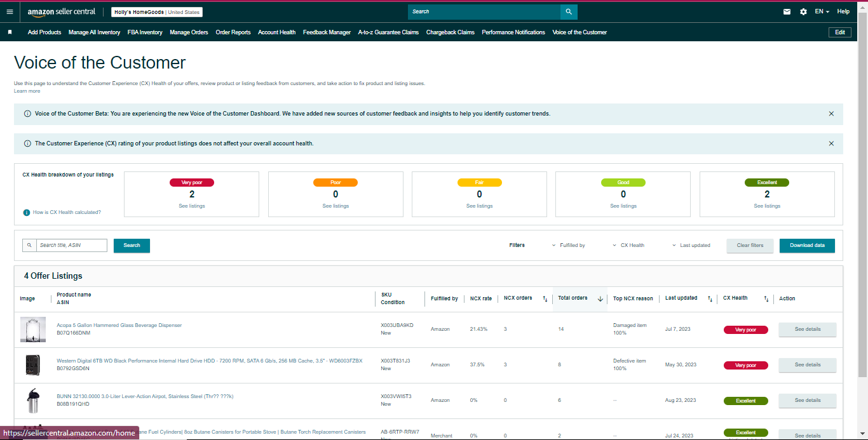
Task: Open Performance Notifications
Action: coord(513,32)
